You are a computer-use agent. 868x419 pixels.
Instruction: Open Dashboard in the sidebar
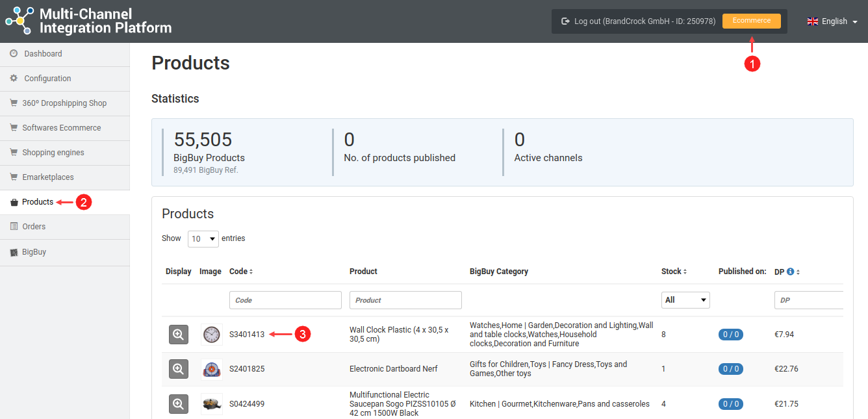pyautogui.click(x=43, y=54)
